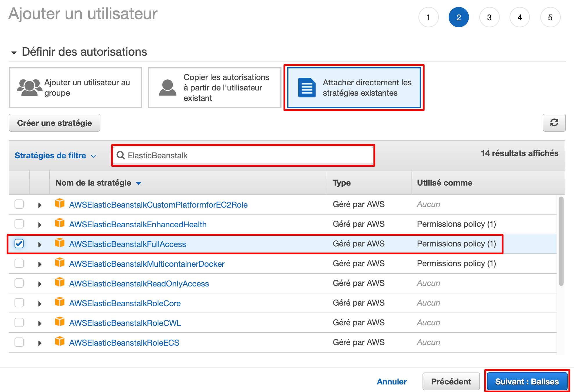Open the Stratégies de filtre dropdown
574x392 pixels.
55,156
